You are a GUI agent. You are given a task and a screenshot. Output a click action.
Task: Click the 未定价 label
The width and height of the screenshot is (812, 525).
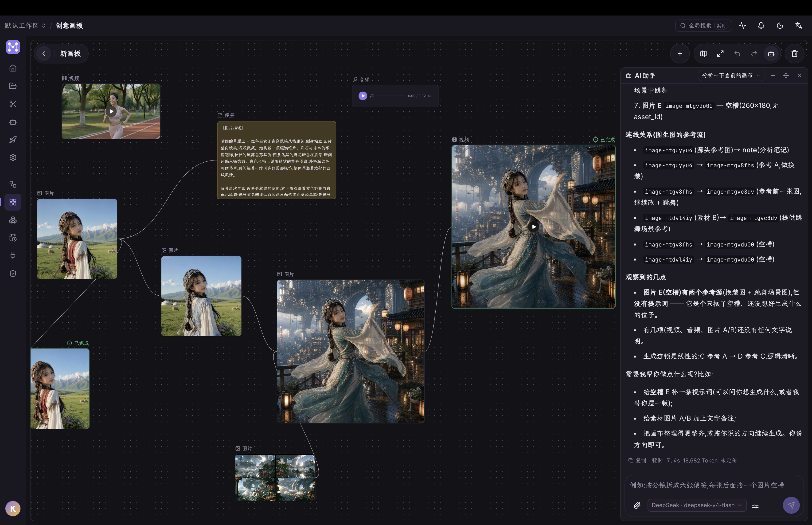pos(729,461)
